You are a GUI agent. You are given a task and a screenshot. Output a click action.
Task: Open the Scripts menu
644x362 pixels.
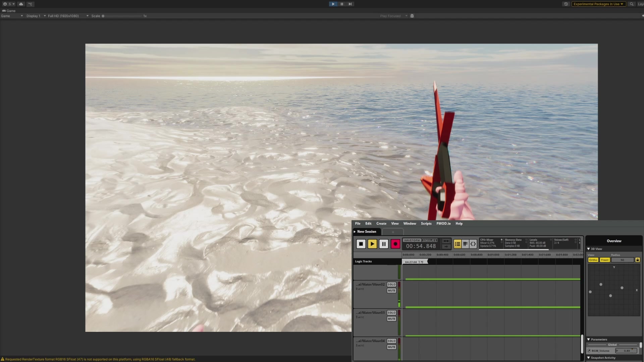426,224
